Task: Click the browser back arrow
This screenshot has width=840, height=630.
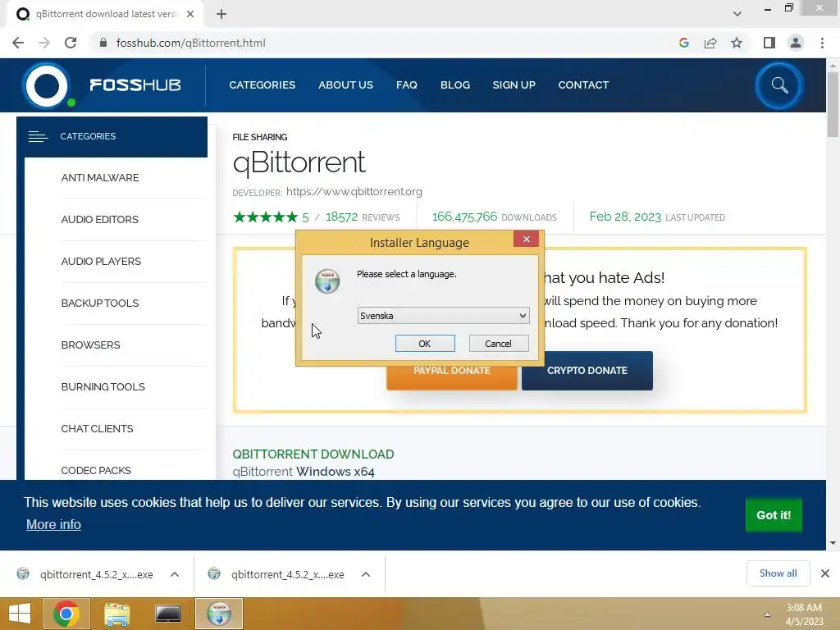Action: point(18,43)
